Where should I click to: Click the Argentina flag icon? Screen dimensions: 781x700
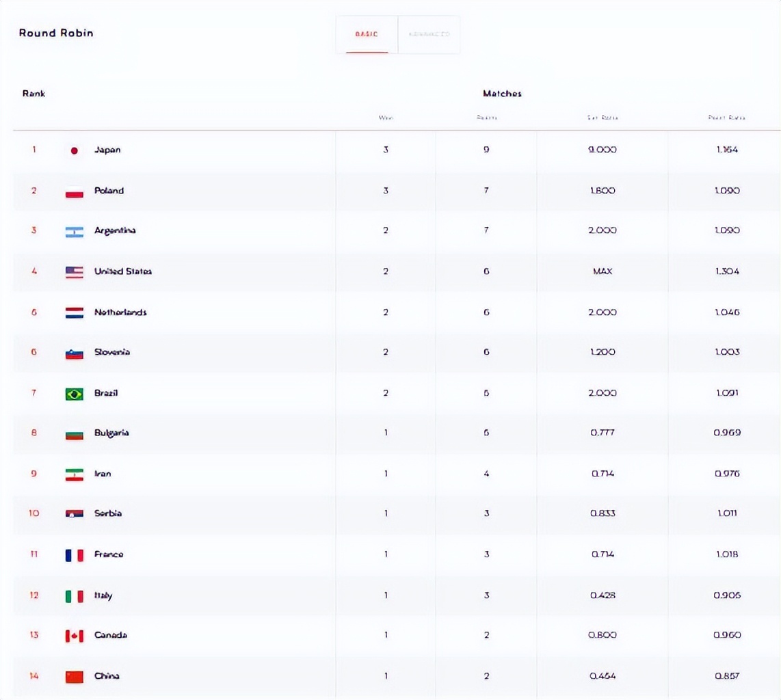(75, 232)
